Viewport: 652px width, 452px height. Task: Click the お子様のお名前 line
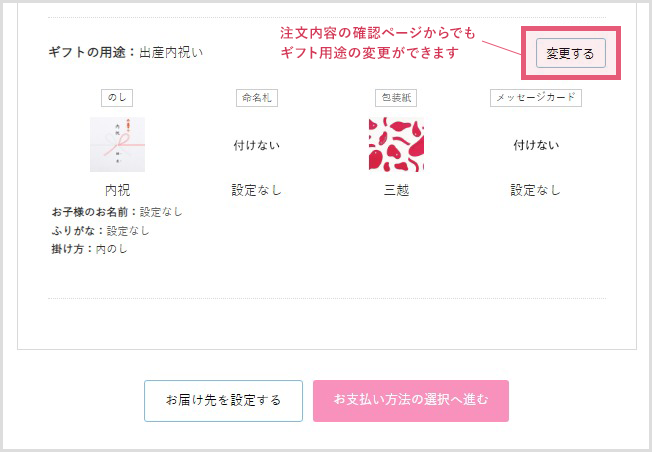tap(115, 212)
